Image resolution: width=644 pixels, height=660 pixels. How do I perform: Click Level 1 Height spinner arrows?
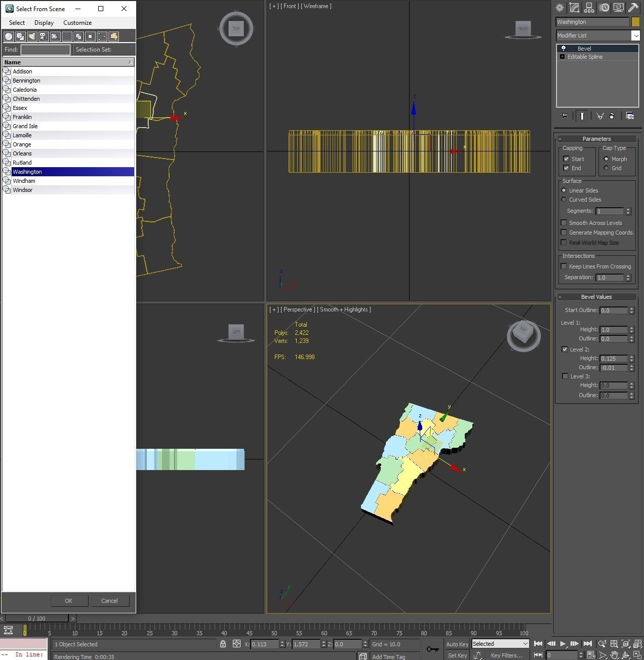point(632,330)
